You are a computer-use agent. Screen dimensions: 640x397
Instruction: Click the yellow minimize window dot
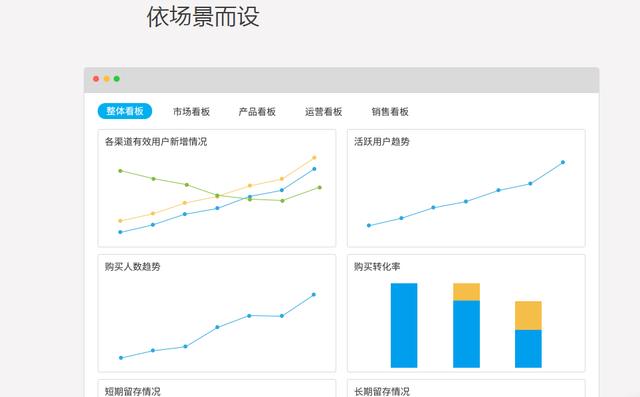click(107, 79)
